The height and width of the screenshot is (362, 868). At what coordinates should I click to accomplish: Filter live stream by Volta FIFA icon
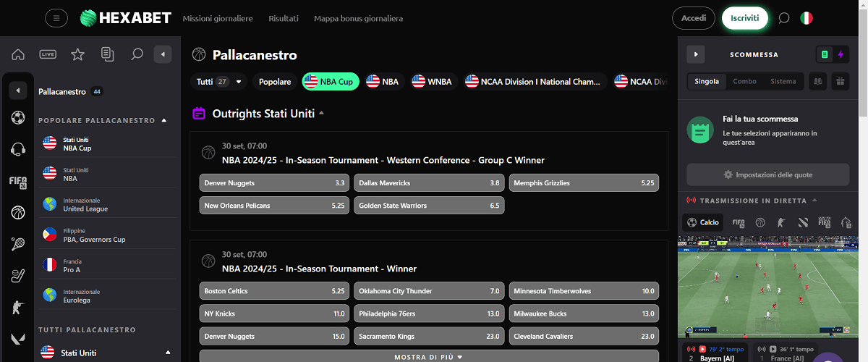coord(824,222)
